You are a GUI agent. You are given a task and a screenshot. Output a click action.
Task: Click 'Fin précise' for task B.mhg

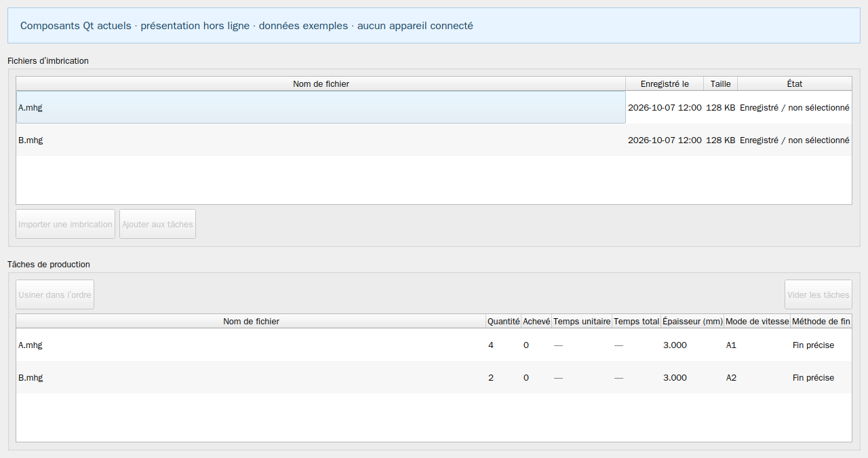(821, 377)
